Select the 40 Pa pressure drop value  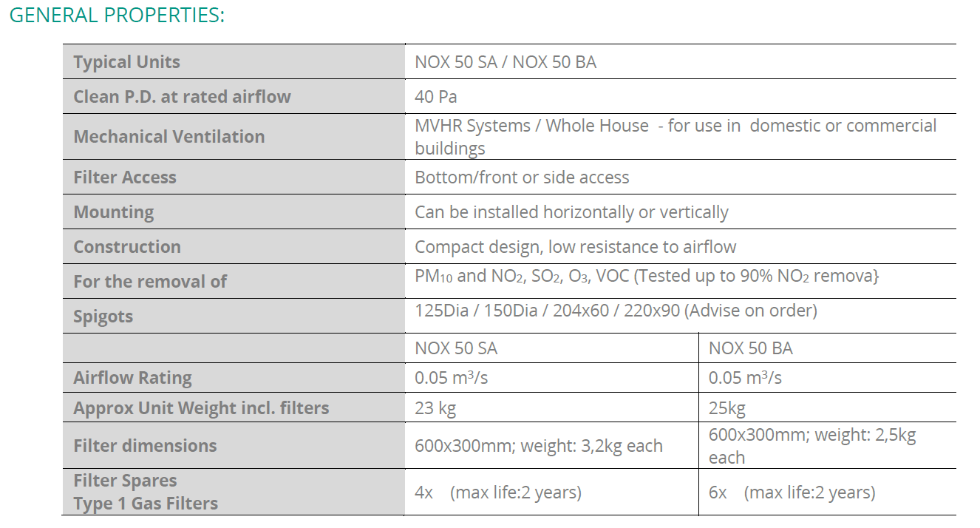436,97
